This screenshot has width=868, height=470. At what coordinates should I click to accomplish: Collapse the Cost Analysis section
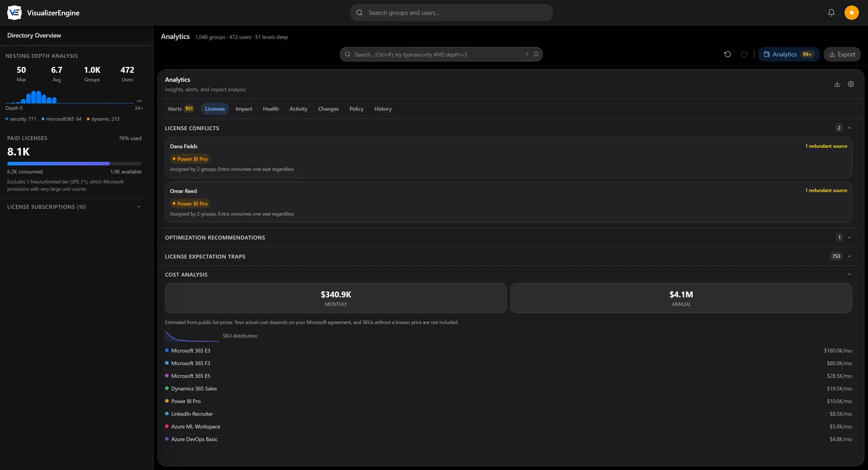tap(849, 275)
